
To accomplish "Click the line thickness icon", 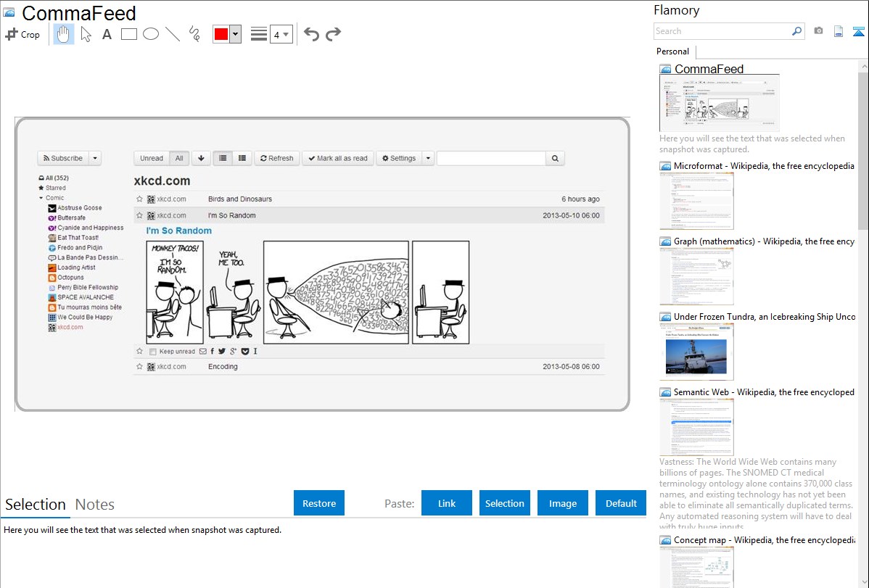I will (259, 34).
